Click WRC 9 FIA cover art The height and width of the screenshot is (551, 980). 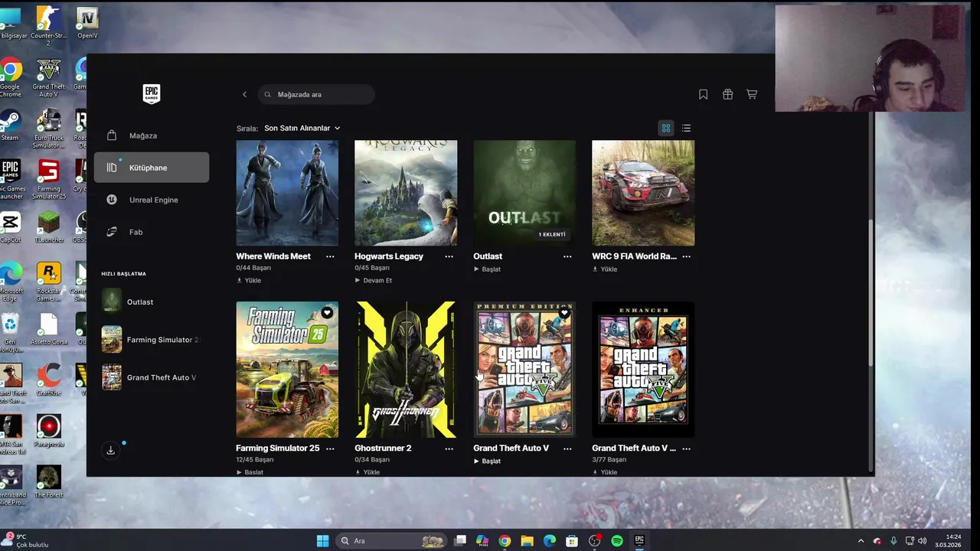click(x=643, y=193)
